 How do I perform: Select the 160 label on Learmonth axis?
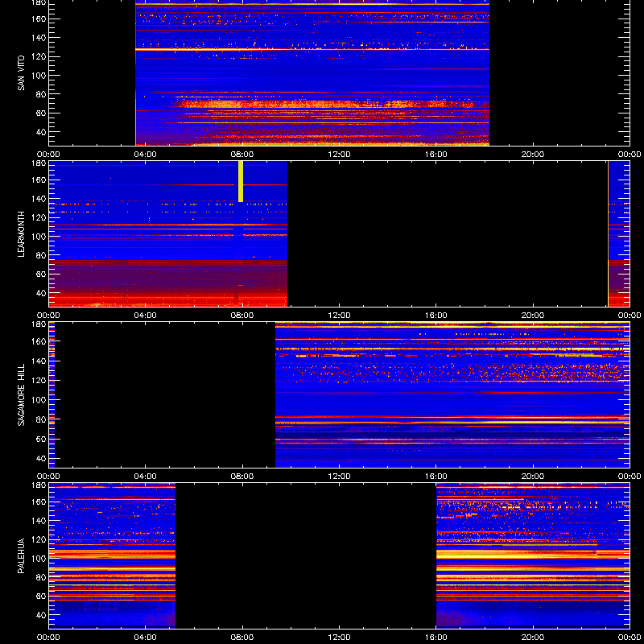tap(39, 180)
